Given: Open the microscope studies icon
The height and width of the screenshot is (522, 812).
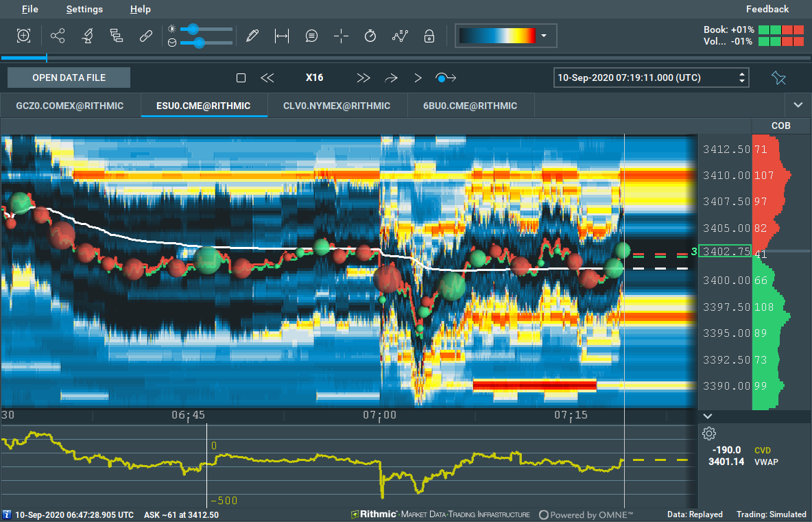Looking at the screenshot, I should pyautogui.click(x=87, y=36).
